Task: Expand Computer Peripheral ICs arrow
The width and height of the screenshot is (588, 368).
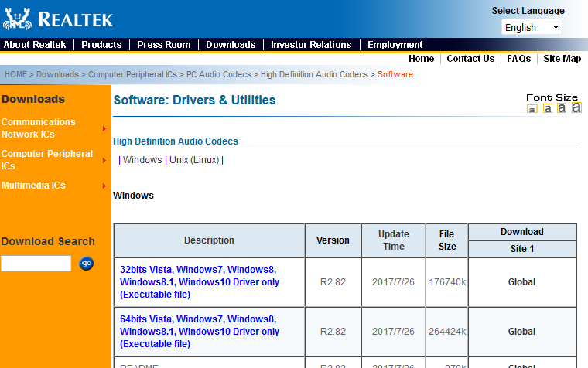Action: coord(104,160)
